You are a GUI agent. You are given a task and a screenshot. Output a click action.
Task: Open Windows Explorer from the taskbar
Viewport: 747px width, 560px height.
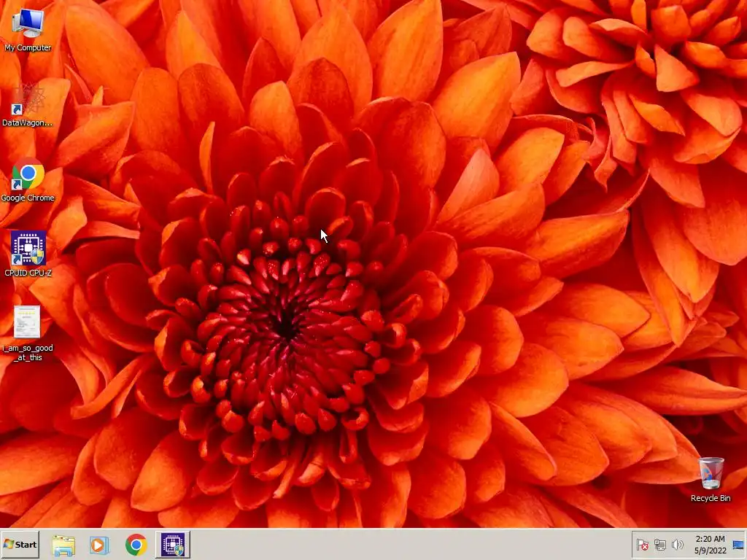(x=63, y=545)
